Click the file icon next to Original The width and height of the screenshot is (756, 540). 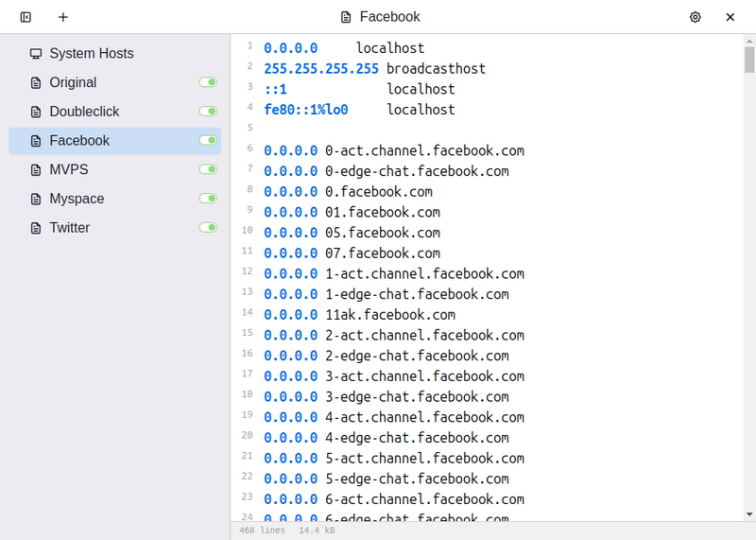click(x=36, y=82)
